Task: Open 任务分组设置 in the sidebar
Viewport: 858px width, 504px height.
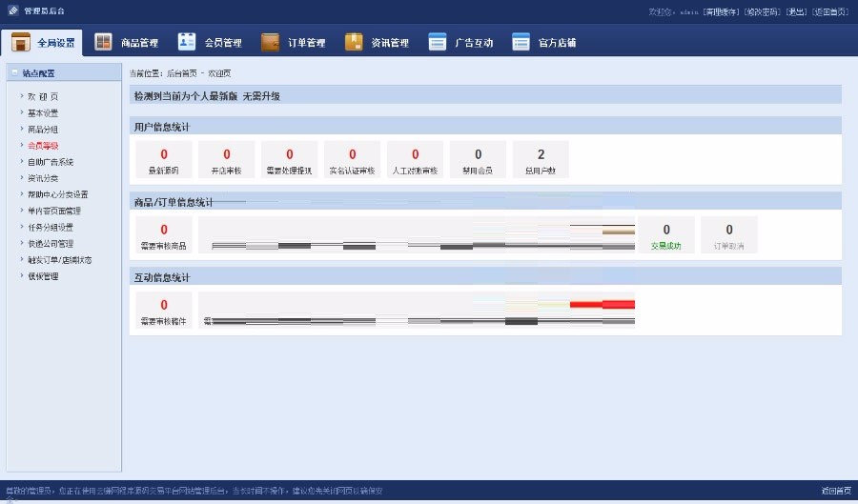Action: [x=51, y=228]
